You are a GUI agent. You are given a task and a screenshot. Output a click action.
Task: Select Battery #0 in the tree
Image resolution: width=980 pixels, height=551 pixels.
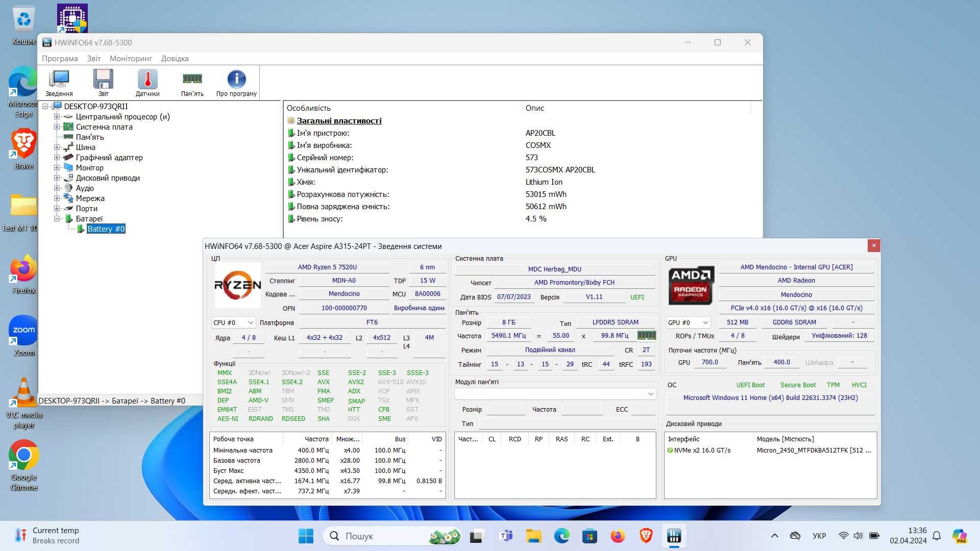click(106, 229)
